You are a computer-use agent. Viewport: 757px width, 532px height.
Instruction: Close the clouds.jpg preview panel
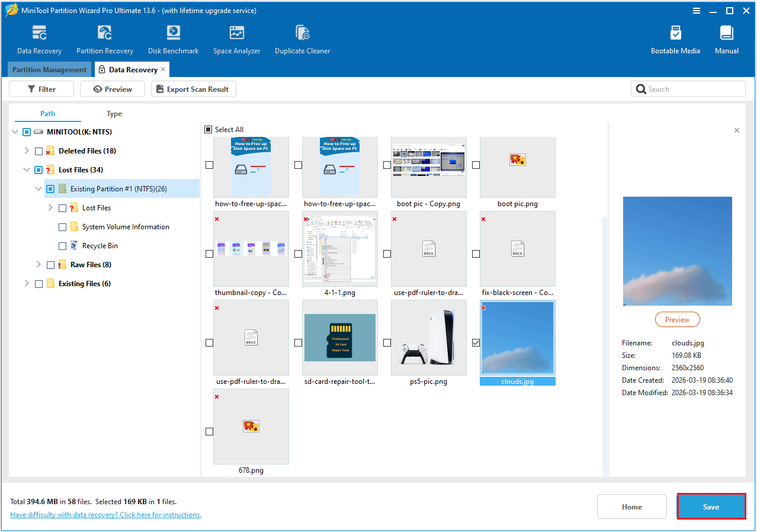pyautogui.click(x=736, y=130)
